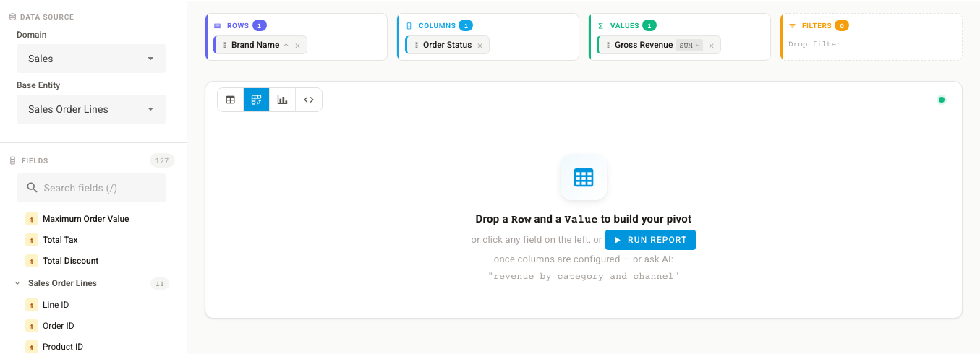This screenshot has height=354, width=980.
Task: Open the SUM aggregation dropdown
Action: 689,46
